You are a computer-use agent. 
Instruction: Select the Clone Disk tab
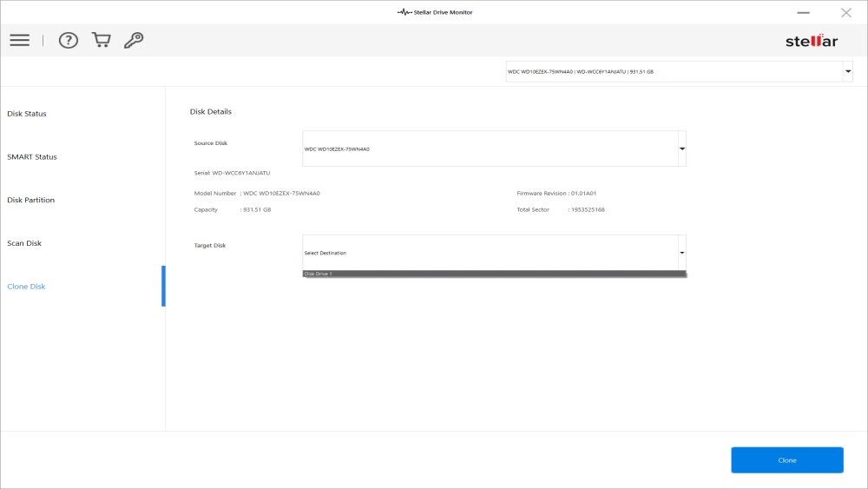[26, 287]
